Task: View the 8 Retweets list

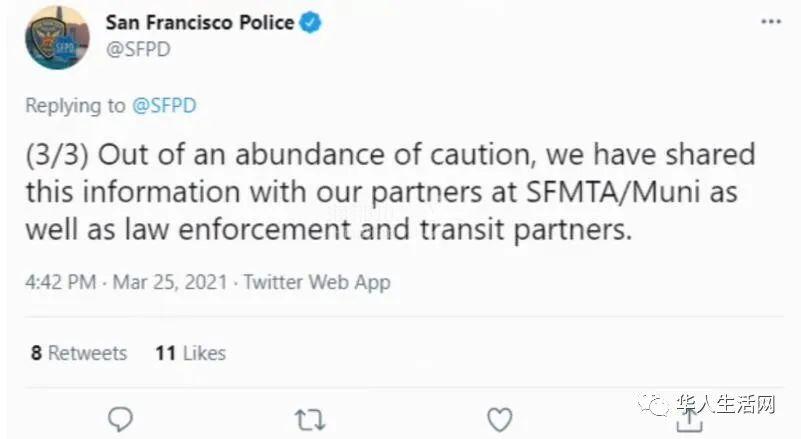Action: pos(79,353)
